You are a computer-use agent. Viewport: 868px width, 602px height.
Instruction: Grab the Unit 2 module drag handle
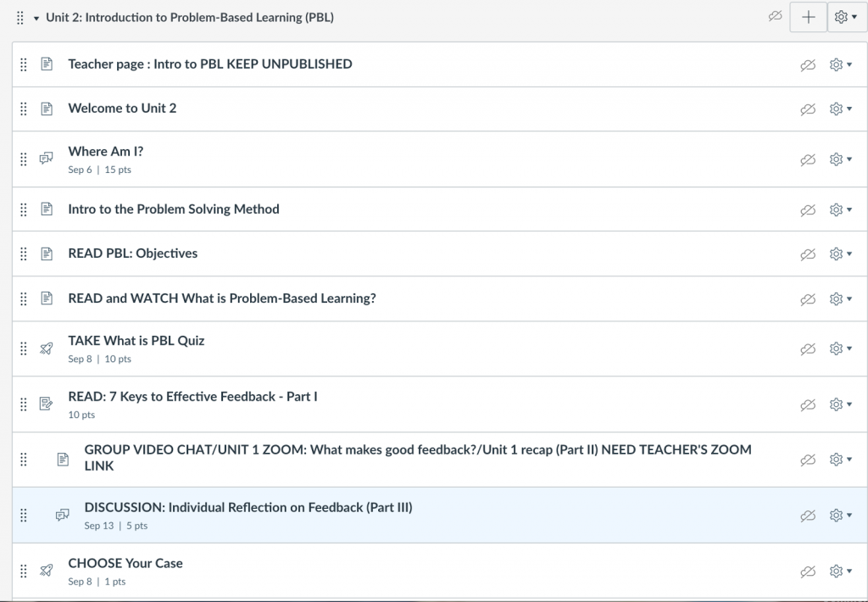pos(20,19)
